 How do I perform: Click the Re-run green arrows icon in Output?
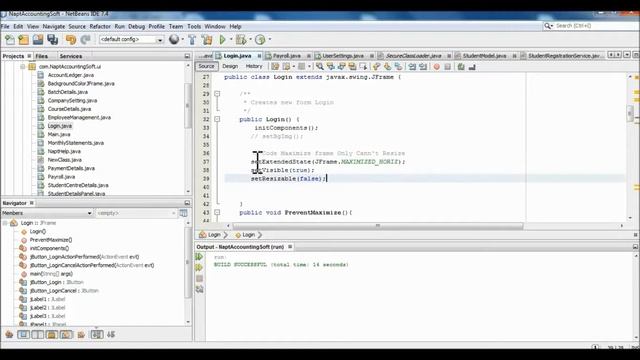tap(199, 257)
